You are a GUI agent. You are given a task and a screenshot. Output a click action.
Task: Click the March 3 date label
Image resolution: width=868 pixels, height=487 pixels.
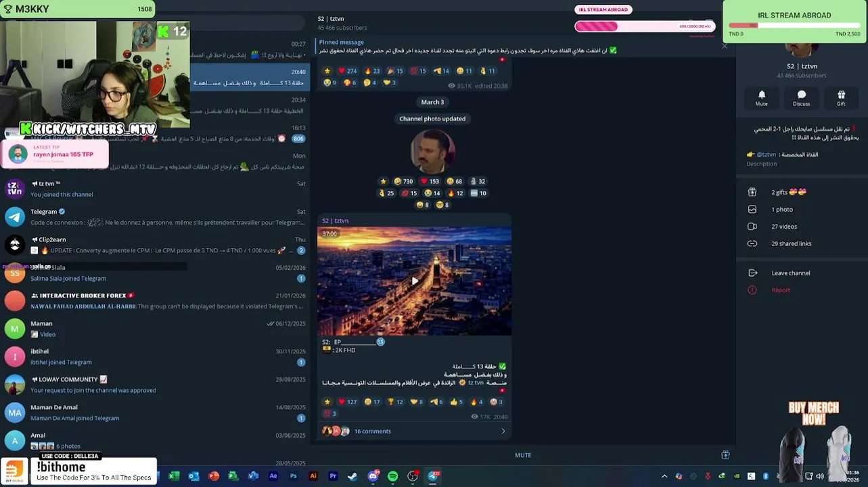pos(432,102)
